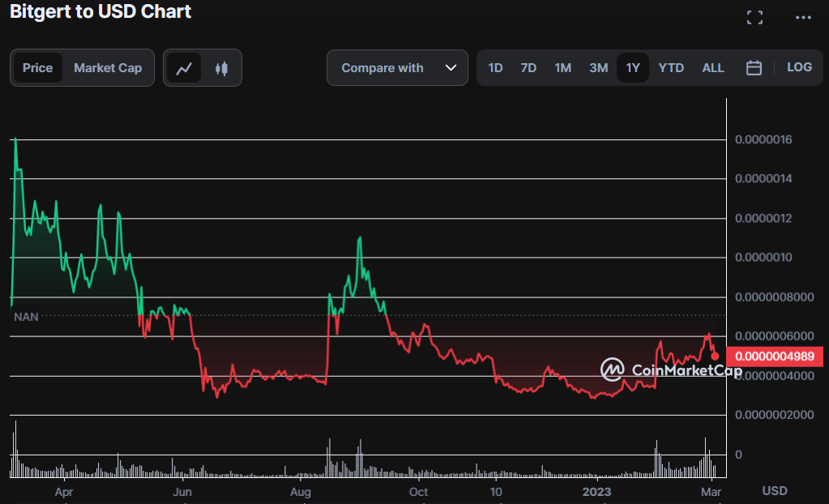This screenshot has height=504, width=829.
Task: Click the NAN baseline label
Action: [x=26, y=317]
